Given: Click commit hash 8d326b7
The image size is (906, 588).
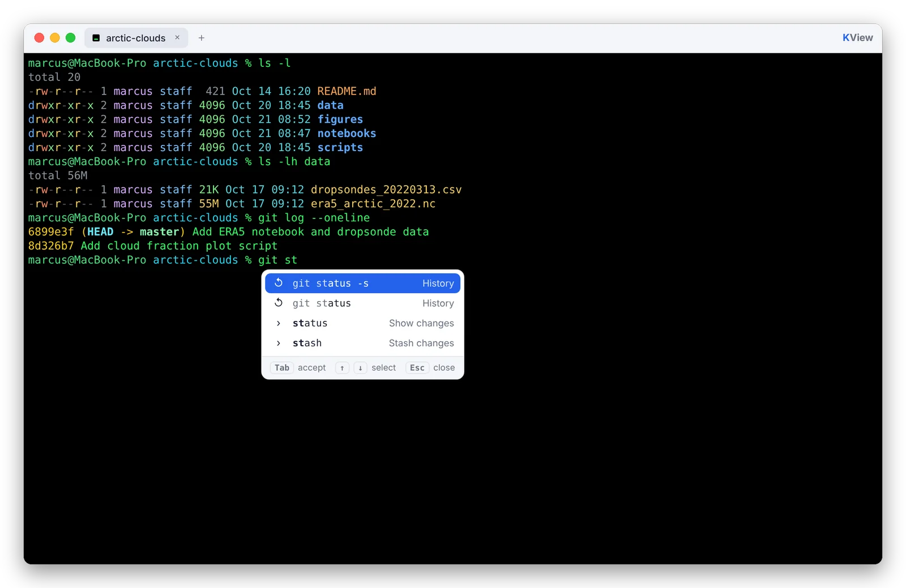Looking at the screenshot, I should click(51, 246).
